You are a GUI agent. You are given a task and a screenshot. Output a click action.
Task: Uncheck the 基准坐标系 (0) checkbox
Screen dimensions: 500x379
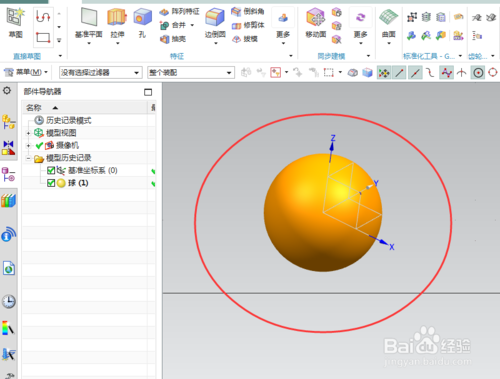pos(51,171)
